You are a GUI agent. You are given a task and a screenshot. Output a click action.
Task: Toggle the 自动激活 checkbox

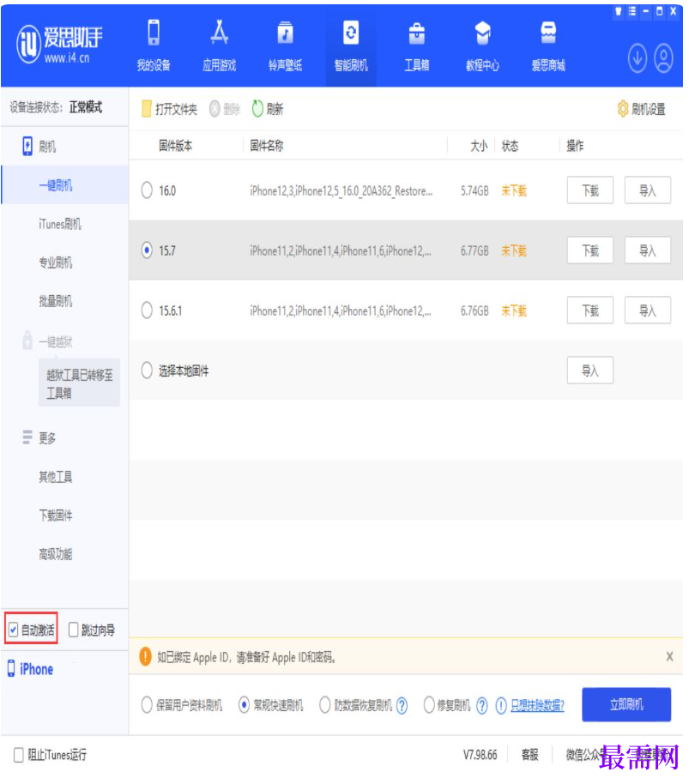coord(13,630)
